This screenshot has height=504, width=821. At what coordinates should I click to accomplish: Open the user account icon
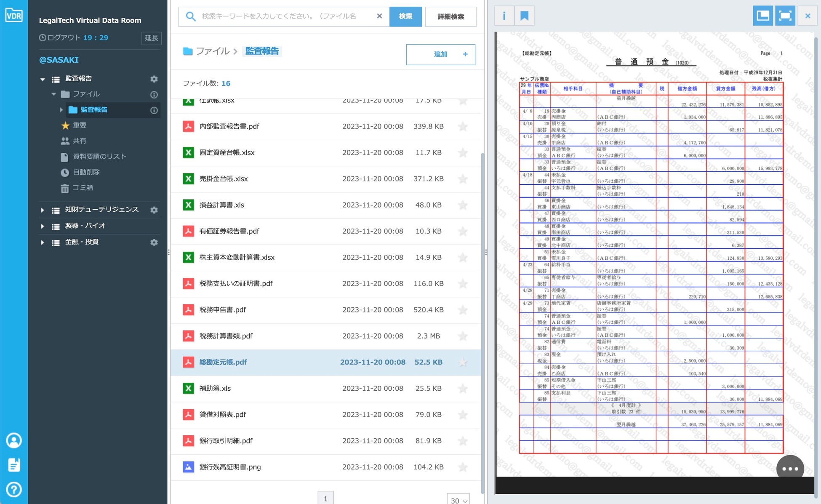coord(14,440)
